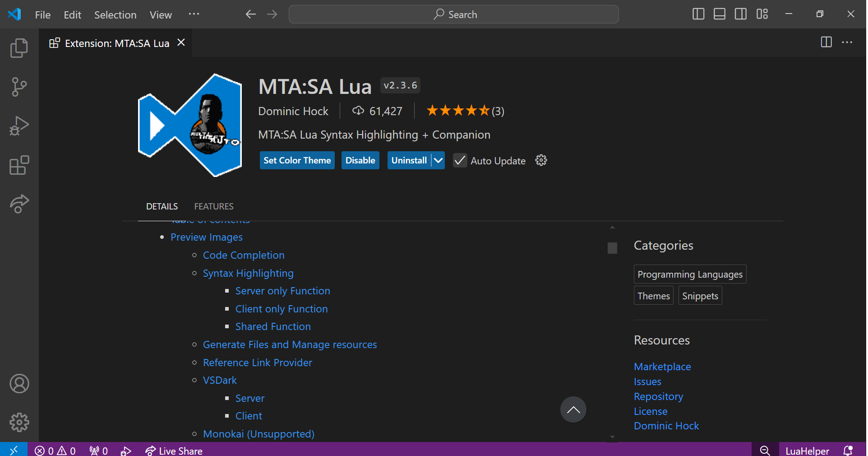Switch to the DETAILS tab
The width and height of the screenshot is (868, 456).
(162, 206)
